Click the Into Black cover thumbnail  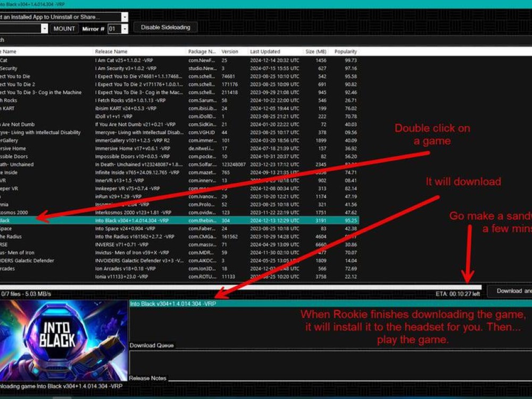[64, 339]
